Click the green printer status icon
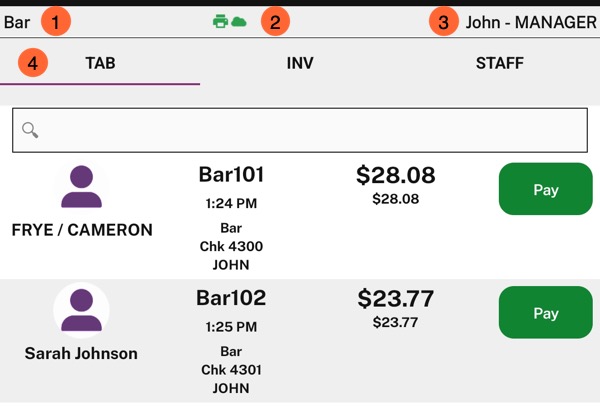 coord(220,21)
